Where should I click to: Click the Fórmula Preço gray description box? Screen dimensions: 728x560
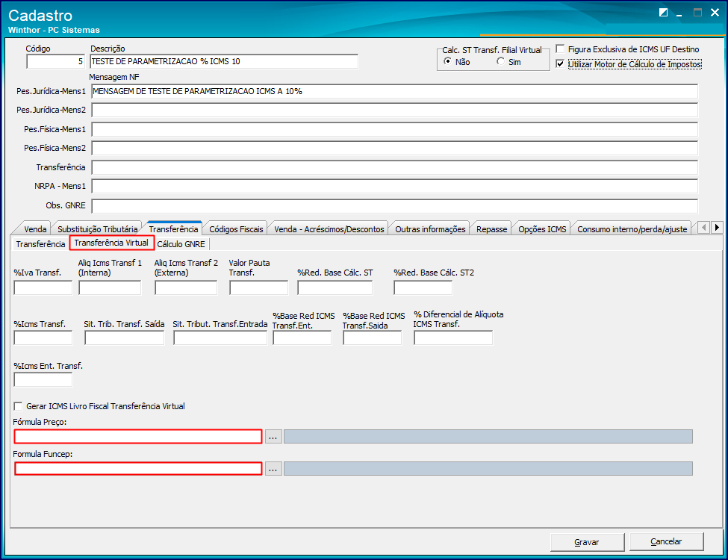(488, 437)
